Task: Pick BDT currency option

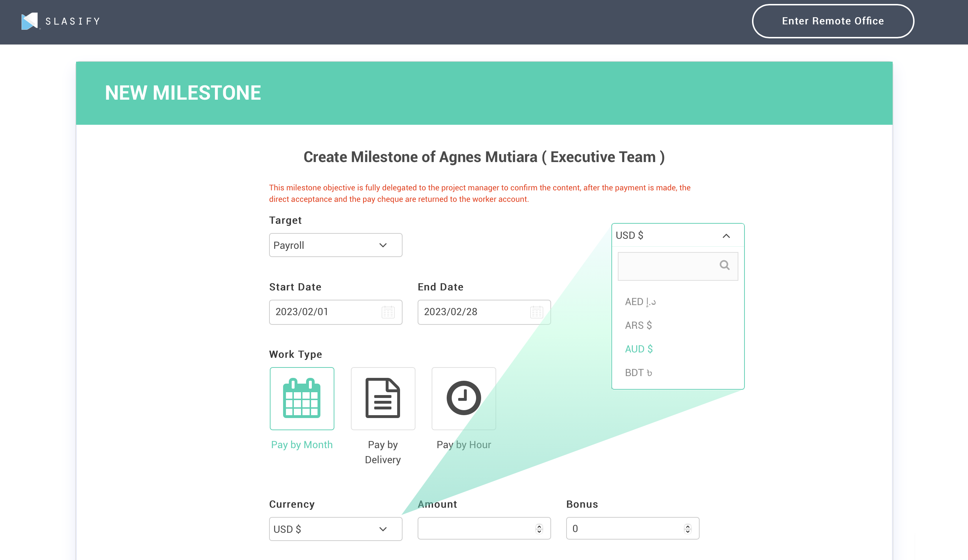Action: pyautogui.click(x=638, y=373)
